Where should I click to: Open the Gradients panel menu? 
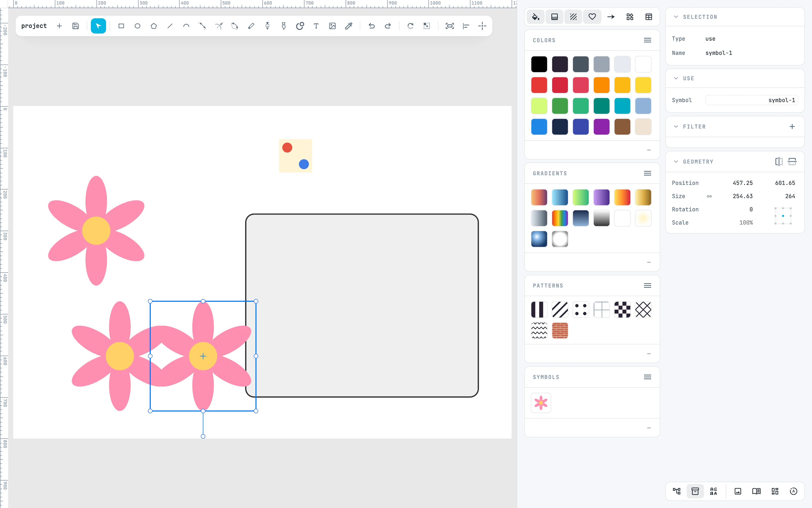[x=648, y=173]
